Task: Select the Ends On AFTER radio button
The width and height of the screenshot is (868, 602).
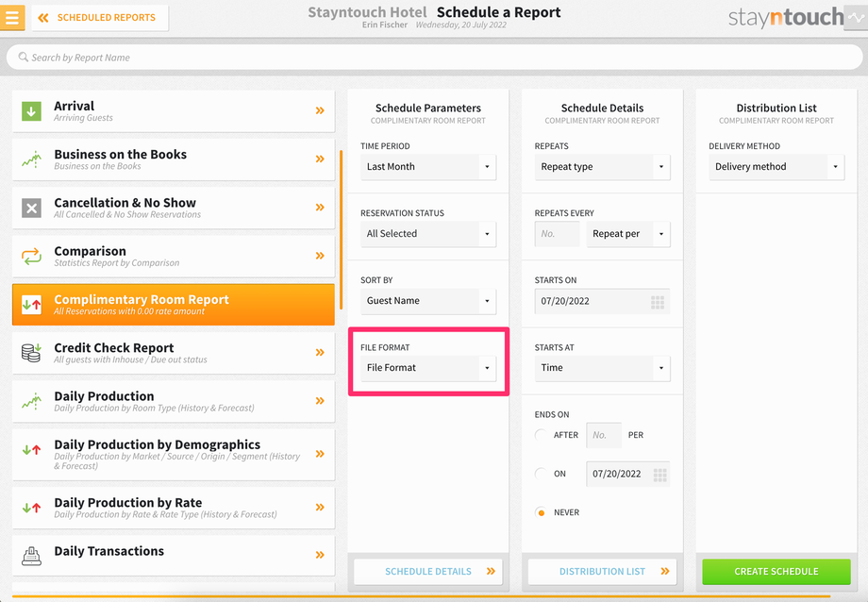Action: click(x=541, y=435)
